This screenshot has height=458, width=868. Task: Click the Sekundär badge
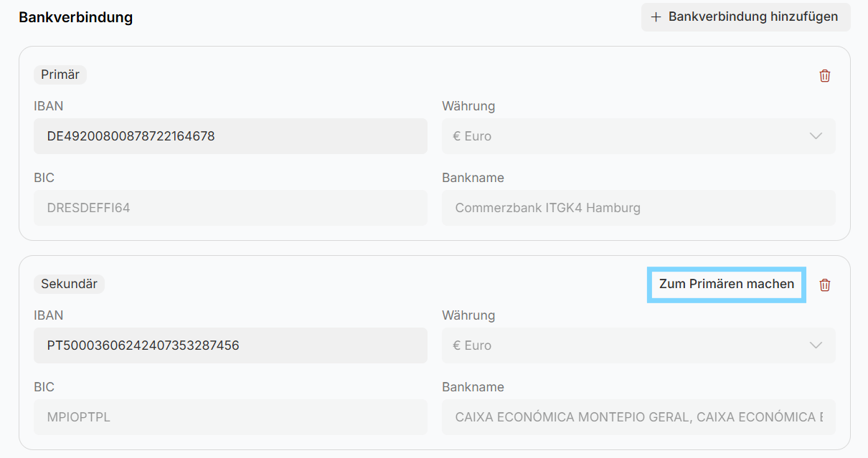click(69, 284)
